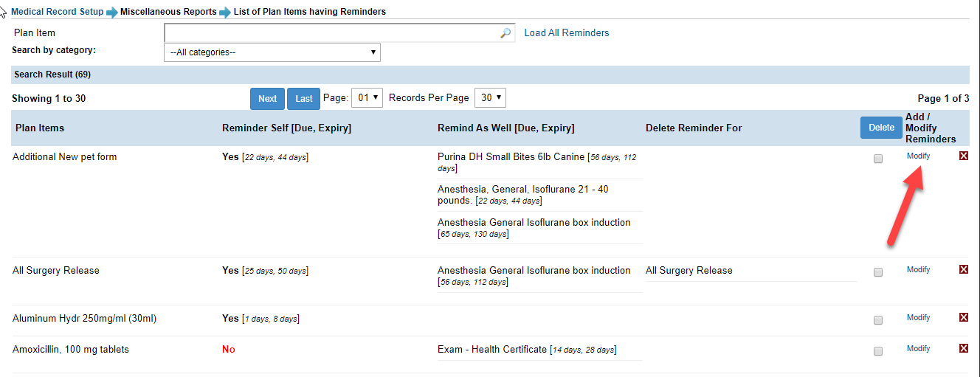Click Page 1 of 3 indicator

pyautogui.click(x=943, y=99)
